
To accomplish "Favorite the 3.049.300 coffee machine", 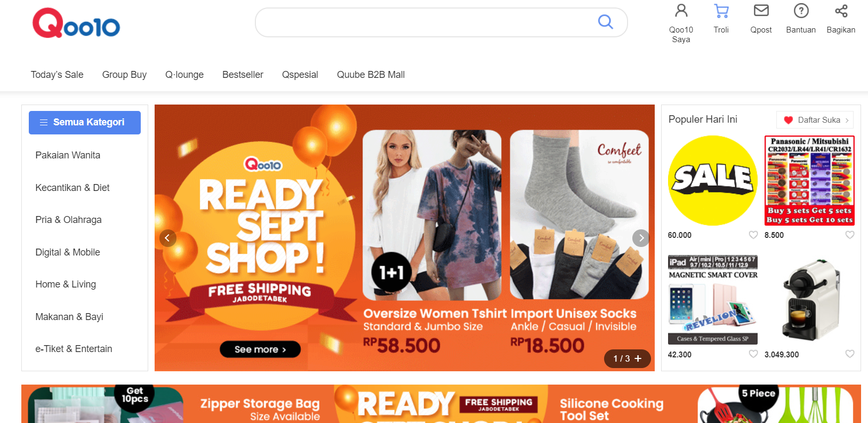I will pos(849,354).
